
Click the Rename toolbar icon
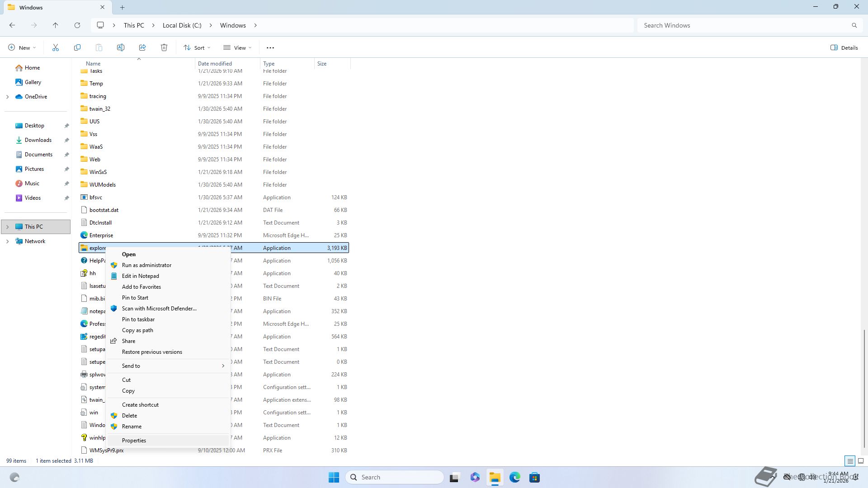click(121, 47)
